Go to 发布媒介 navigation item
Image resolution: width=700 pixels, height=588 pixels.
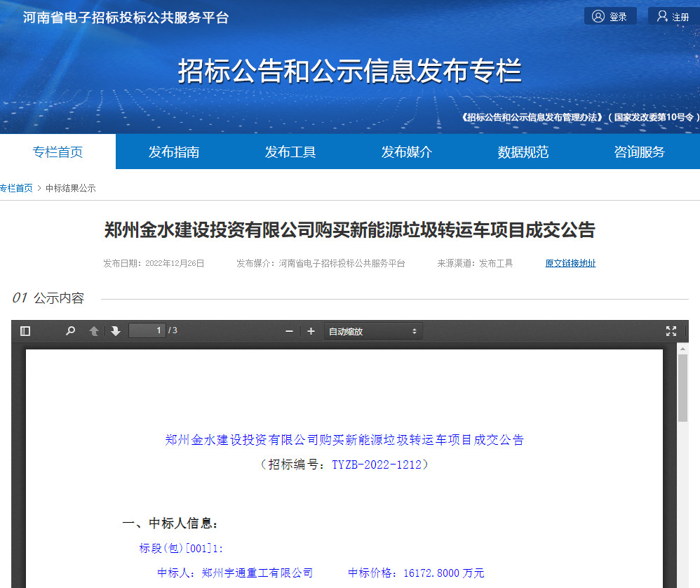pyautogui.click(x=407, y=152)
